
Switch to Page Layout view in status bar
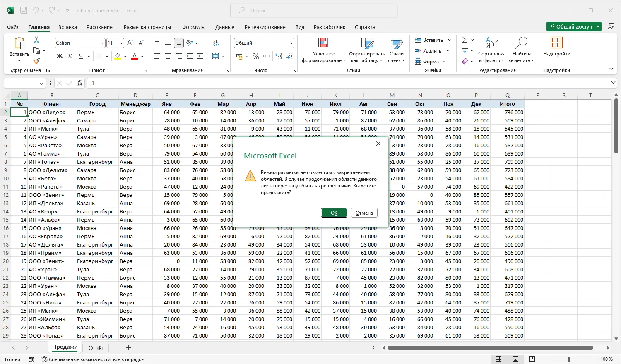(x=515, y=359)
